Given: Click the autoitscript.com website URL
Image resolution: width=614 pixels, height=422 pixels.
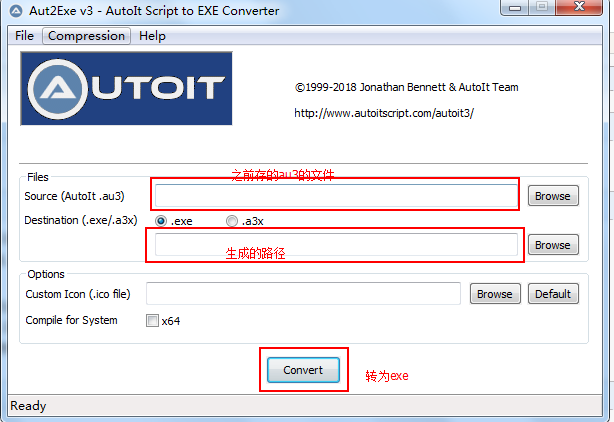Looking at the screenshot, I should point(384,113).
